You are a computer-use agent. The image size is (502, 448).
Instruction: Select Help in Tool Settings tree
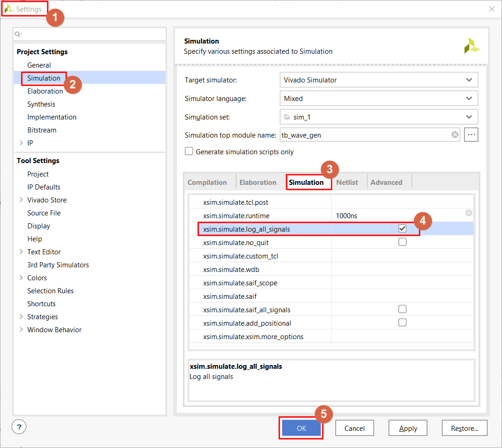tap(35, 239)
